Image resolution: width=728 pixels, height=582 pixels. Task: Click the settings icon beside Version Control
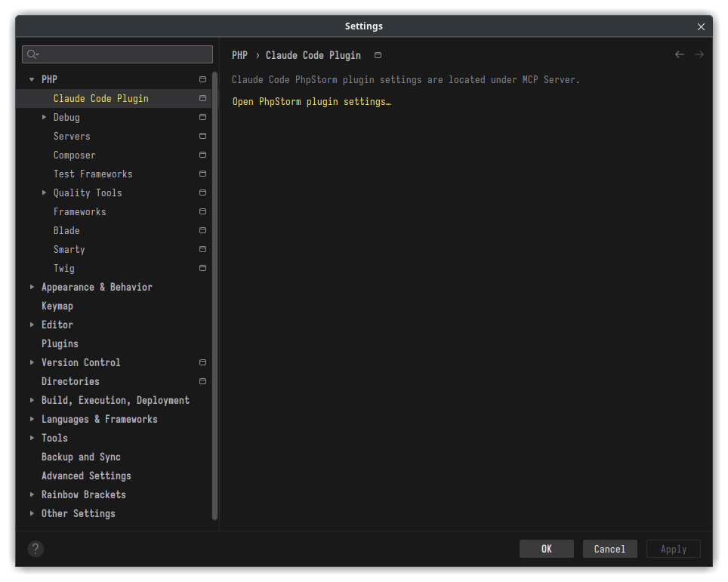(x=202, y=362)
